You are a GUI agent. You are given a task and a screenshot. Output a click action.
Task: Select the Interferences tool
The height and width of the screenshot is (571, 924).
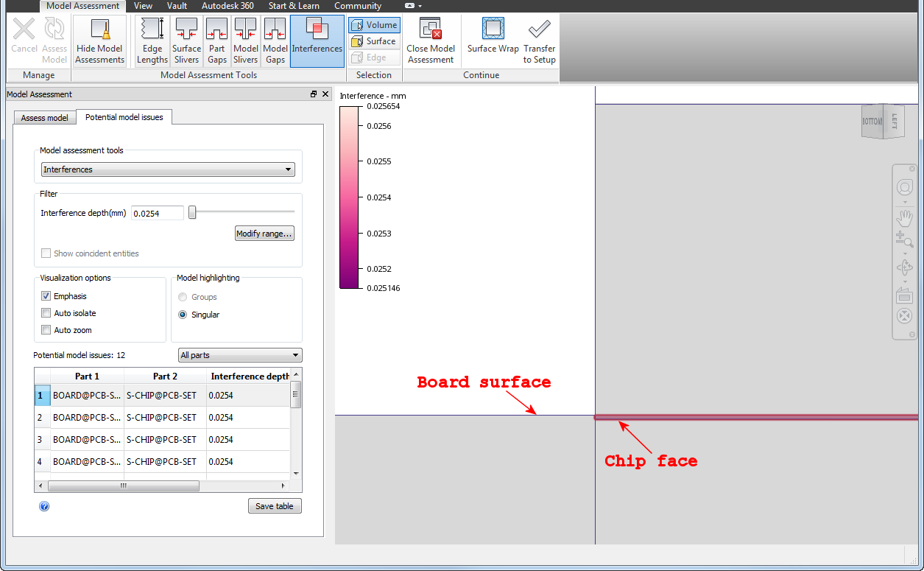[317, 41]
